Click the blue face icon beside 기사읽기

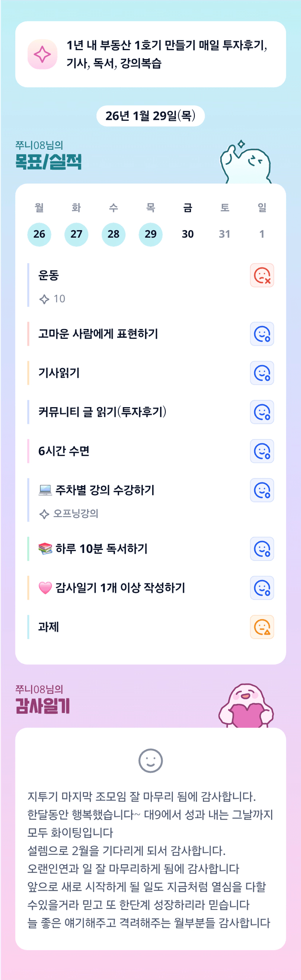click(x=262, y=373)
